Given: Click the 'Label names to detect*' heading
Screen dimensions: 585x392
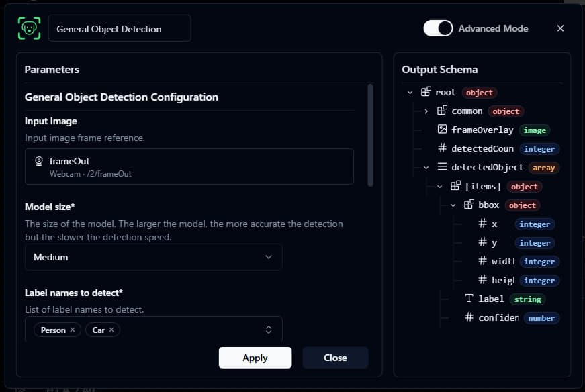Looking at the screenshot, I should 73,293.
